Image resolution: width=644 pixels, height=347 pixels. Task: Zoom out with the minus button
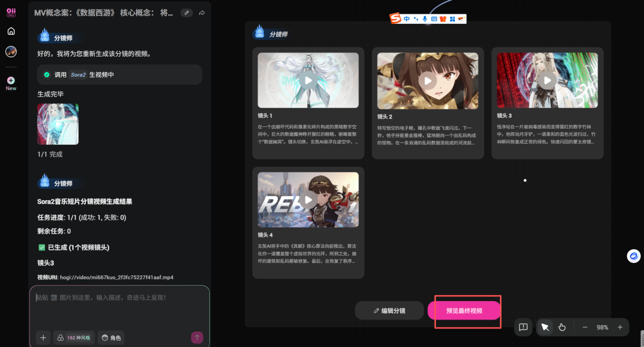(x=585, y=327)
